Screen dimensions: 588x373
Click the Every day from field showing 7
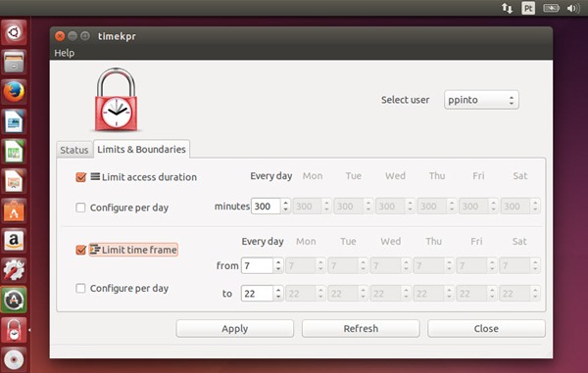click(x=257, y=265)
